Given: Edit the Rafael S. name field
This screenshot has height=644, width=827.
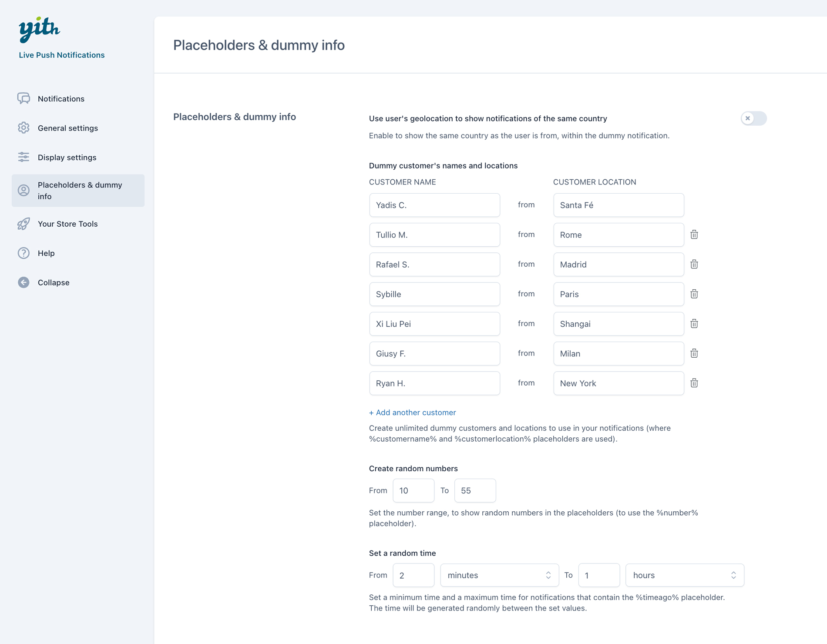Looking at the screenshot, I should [x=434, y=264].
